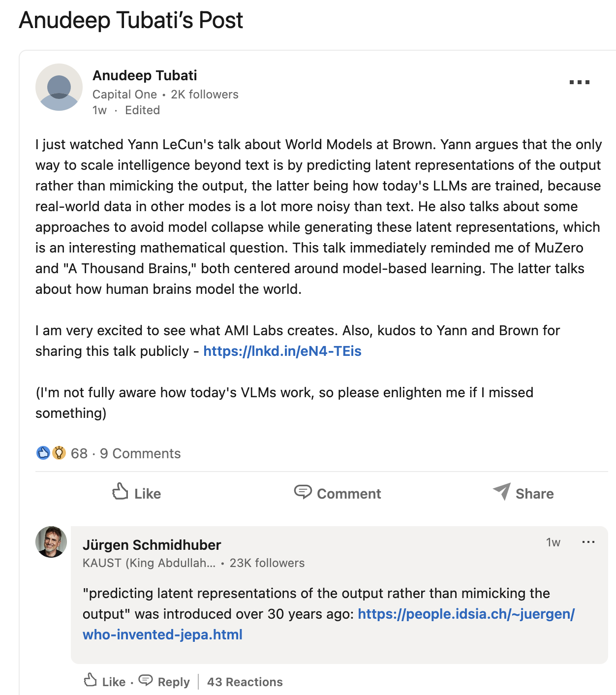The image size is (616, 695).
Task: Click the Share button label
Action: [x=534, y=494]
